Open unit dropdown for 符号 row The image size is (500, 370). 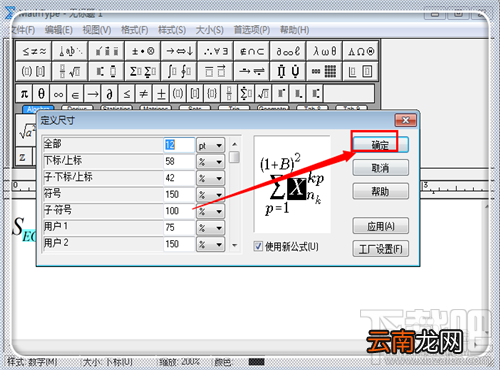(x=210, y=194)
